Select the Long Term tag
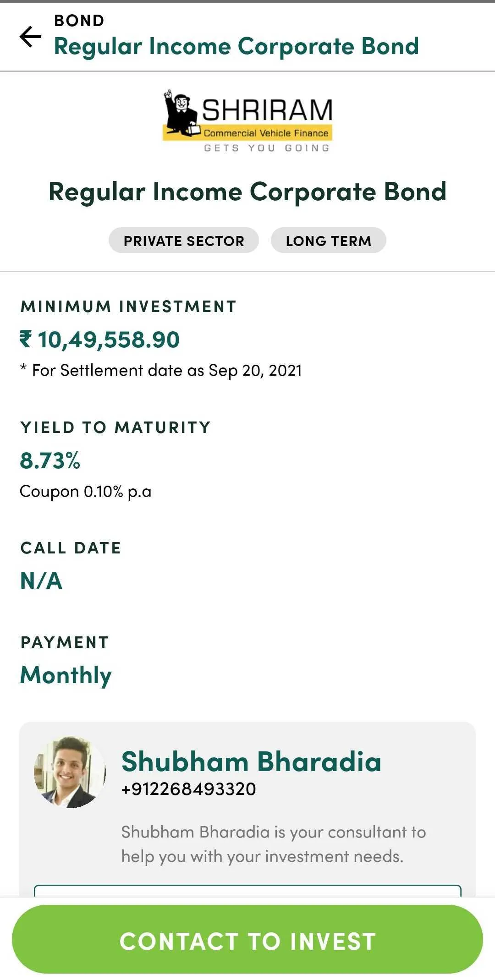The width and height of the screenshot is (495, 980). pyautogui.click(x=328, y=241)
